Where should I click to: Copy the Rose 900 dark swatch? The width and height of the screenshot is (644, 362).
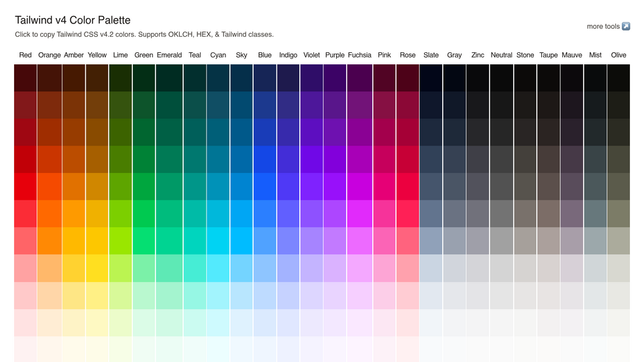pos(408,105)
